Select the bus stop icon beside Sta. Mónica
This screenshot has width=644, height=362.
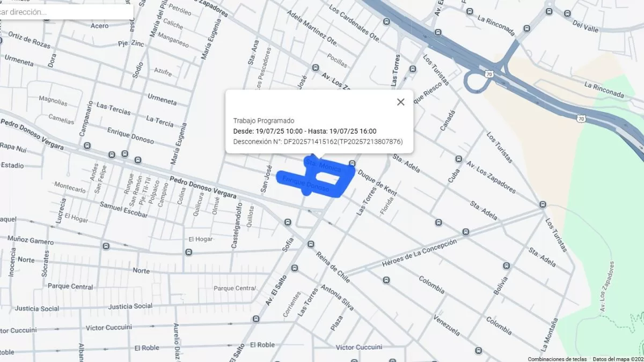coord(353,163)
